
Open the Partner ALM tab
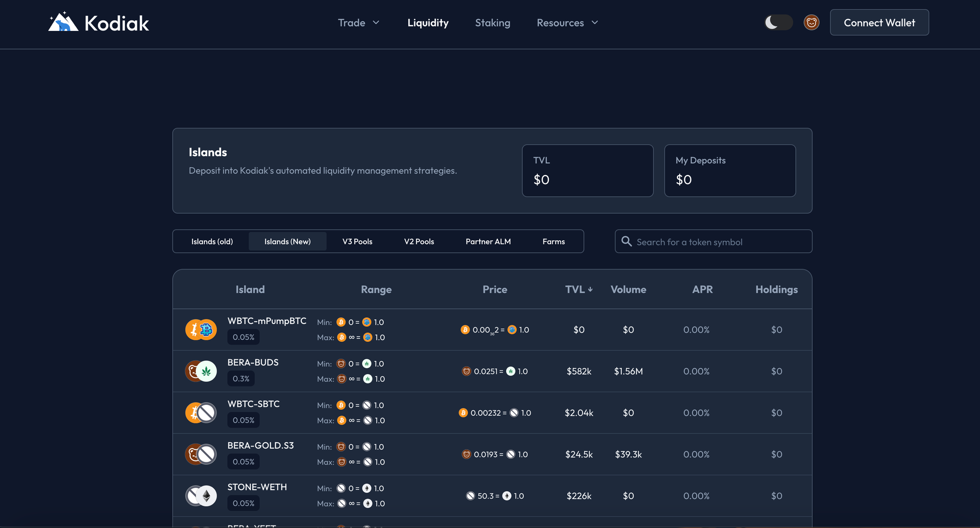click(488, 241)
